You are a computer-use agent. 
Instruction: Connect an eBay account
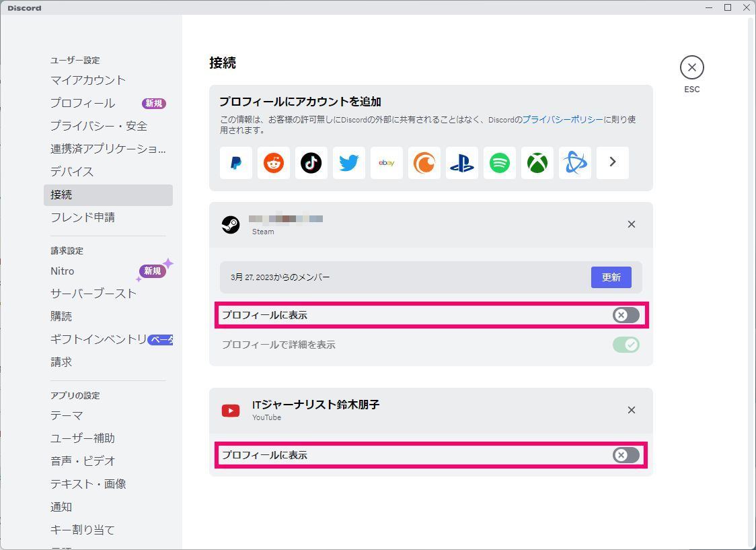click(387, 163)
